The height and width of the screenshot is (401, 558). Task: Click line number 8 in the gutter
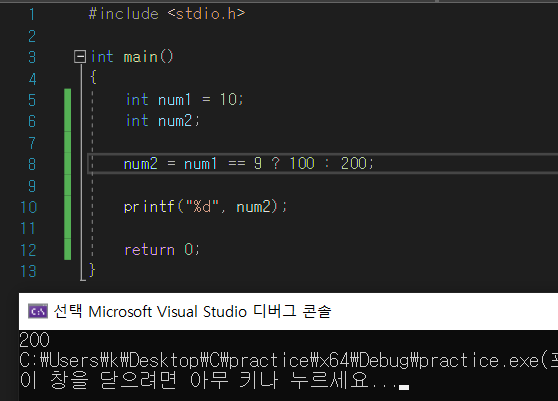[x=32, y=164]
